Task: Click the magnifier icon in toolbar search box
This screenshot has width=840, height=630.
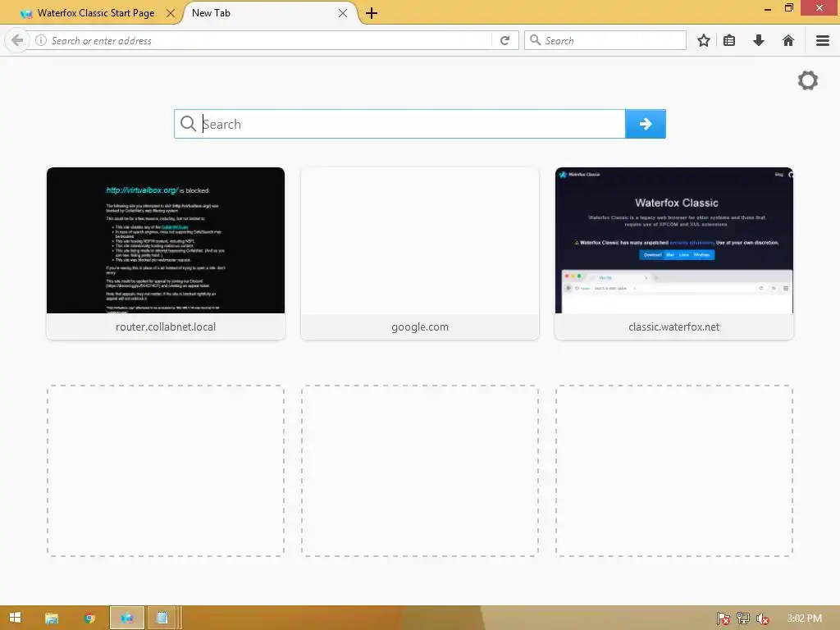Action: (535, 40)
